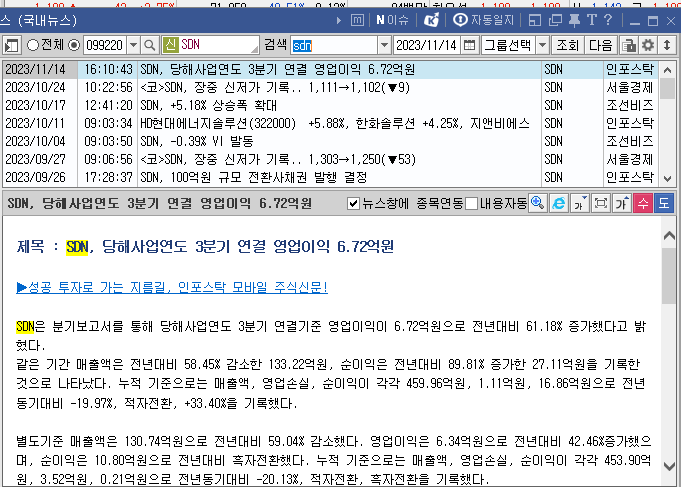Select news row dated 2023/09/27
Image resolution: width=681 pixels, height=487 pixels.
[330, 159]
